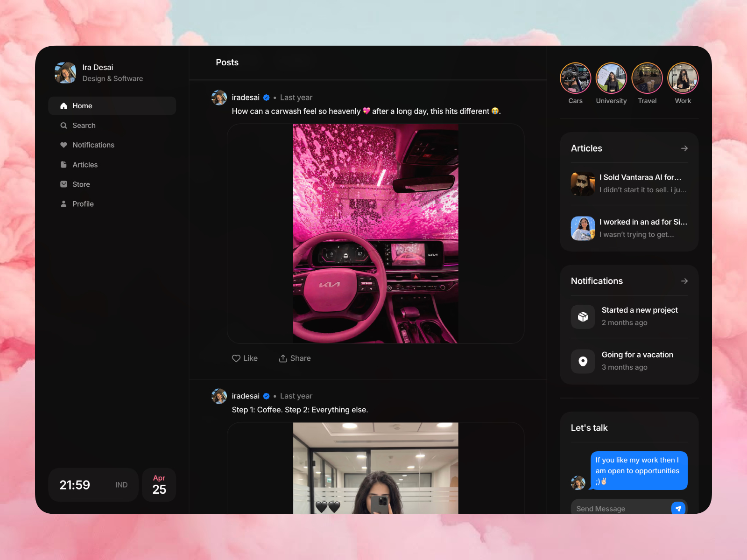Click heart icon under the carwash post
This screenshot has width=747, height=560.
click(236, 358)
